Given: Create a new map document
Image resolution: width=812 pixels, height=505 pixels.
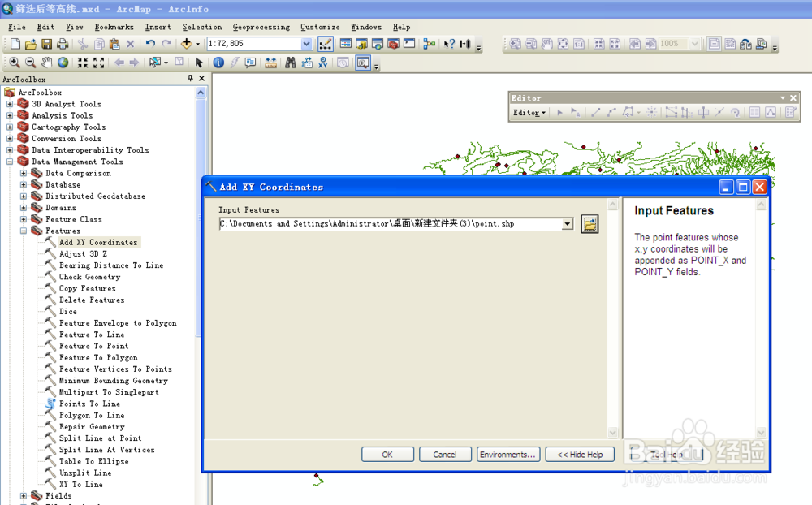Looking at the screenshot, I should (x=15, y=44).
